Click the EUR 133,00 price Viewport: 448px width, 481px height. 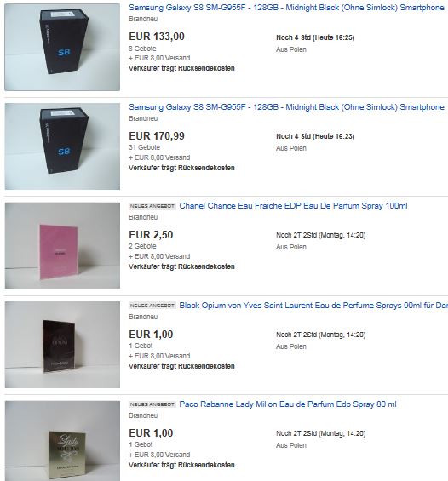coord(157,37)
